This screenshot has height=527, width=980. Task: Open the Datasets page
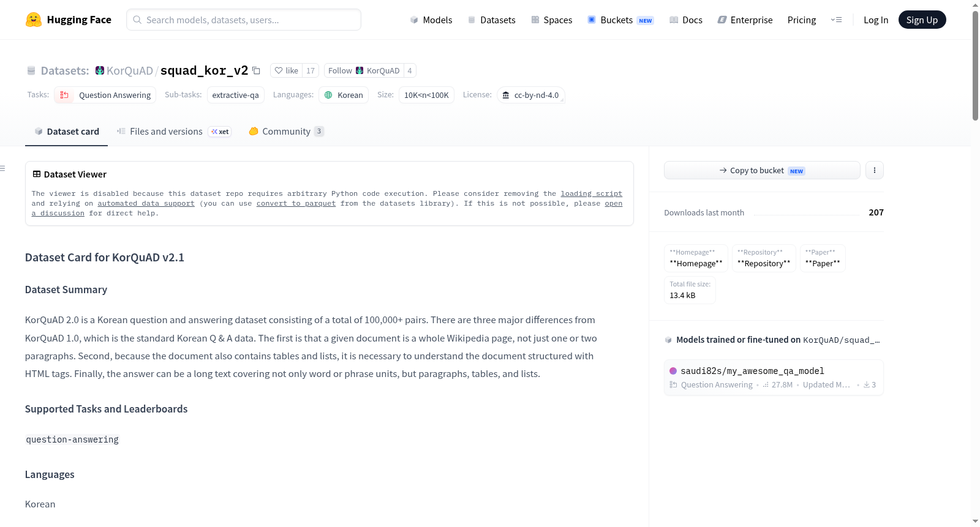(x=492, y=20)
